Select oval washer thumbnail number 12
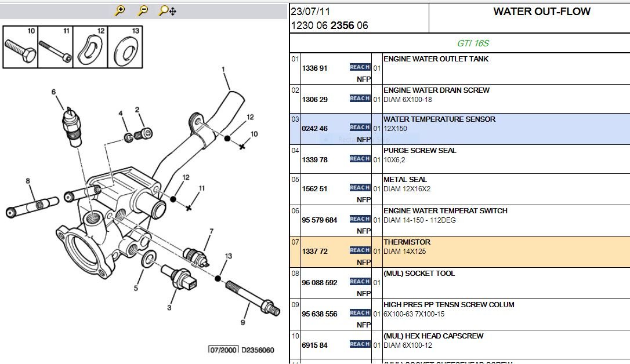This screenshot has width=630, height=364. pos(90,47)
